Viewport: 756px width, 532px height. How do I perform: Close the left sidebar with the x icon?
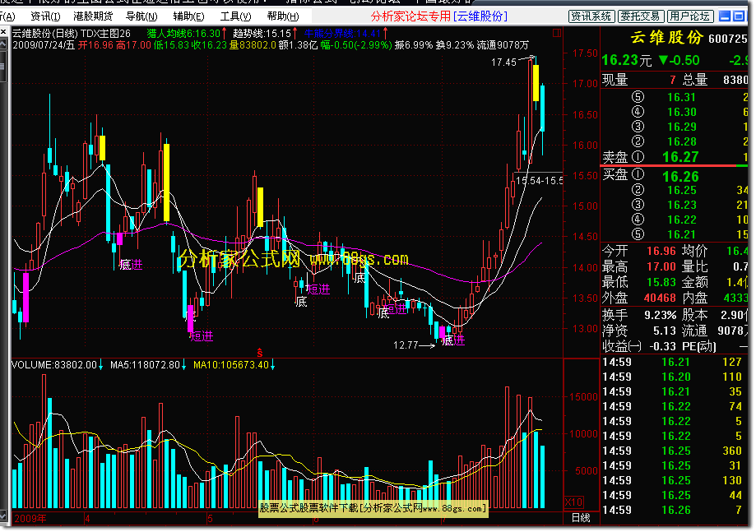coord(3,32)
